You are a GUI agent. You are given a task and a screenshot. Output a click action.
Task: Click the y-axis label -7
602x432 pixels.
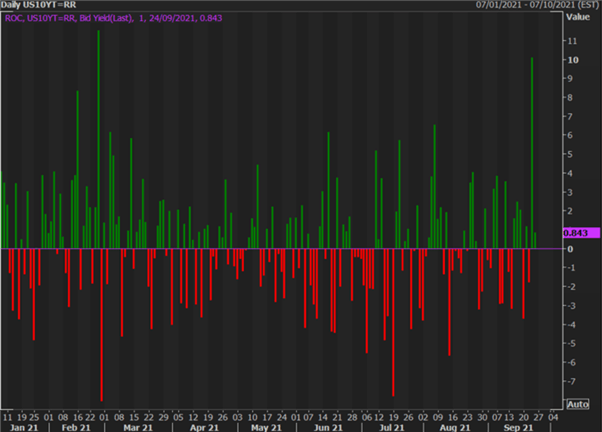571,381
